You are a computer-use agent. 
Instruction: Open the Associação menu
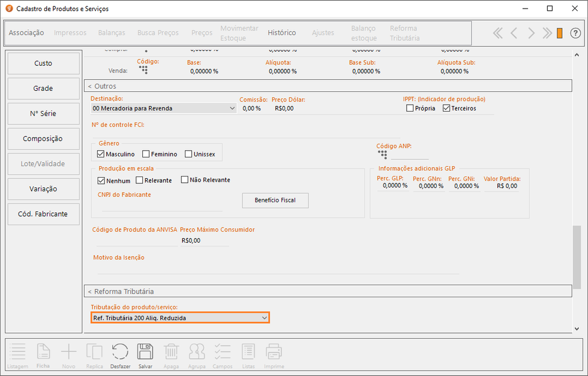[26, 33]
